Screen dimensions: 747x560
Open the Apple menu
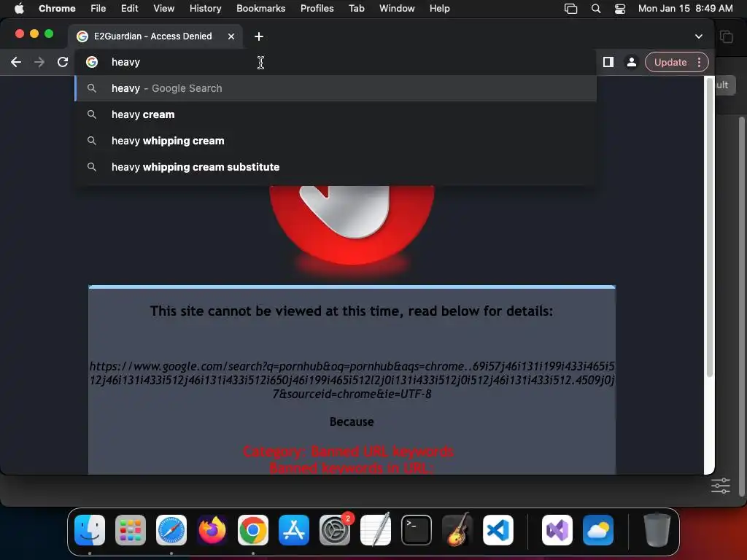(19, 8)
